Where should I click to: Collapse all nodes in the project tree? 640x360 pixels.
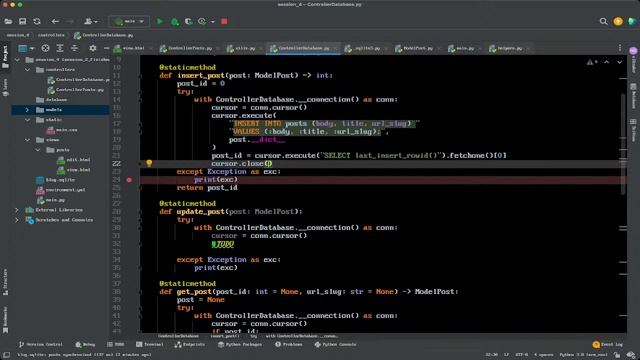point(74,48)
